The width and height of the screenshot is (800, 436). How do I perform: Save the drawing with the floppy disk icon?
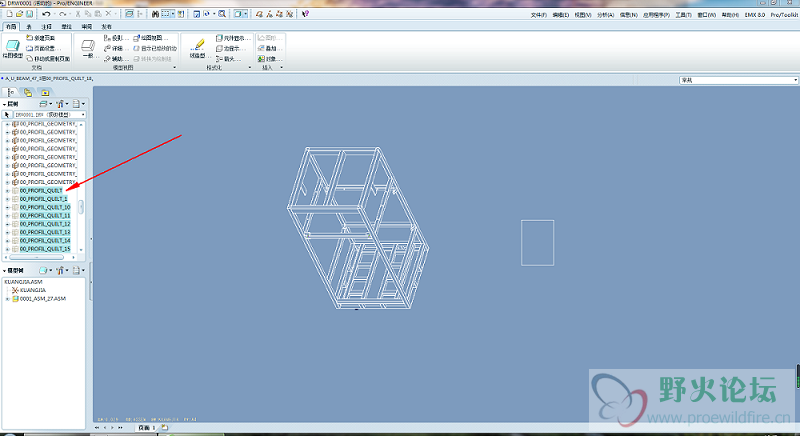click(x=30, y=14)
